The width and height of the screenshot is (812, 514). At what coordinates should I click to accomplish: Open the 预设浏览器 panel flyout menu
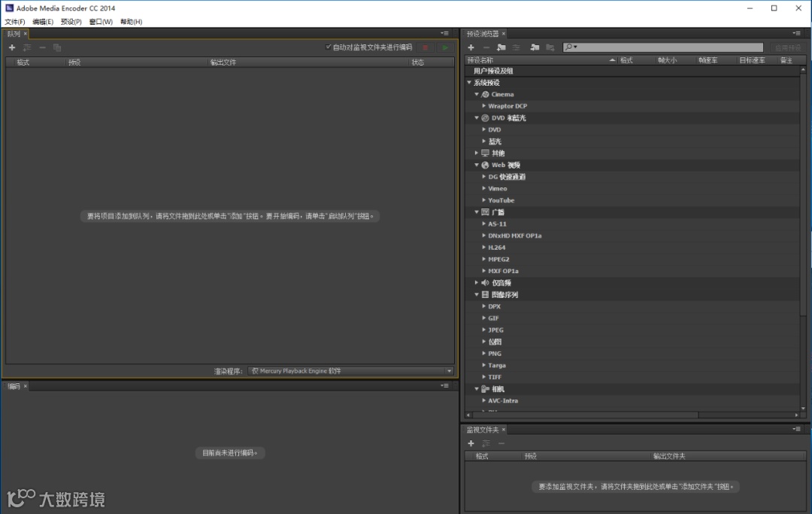point(796,33)
